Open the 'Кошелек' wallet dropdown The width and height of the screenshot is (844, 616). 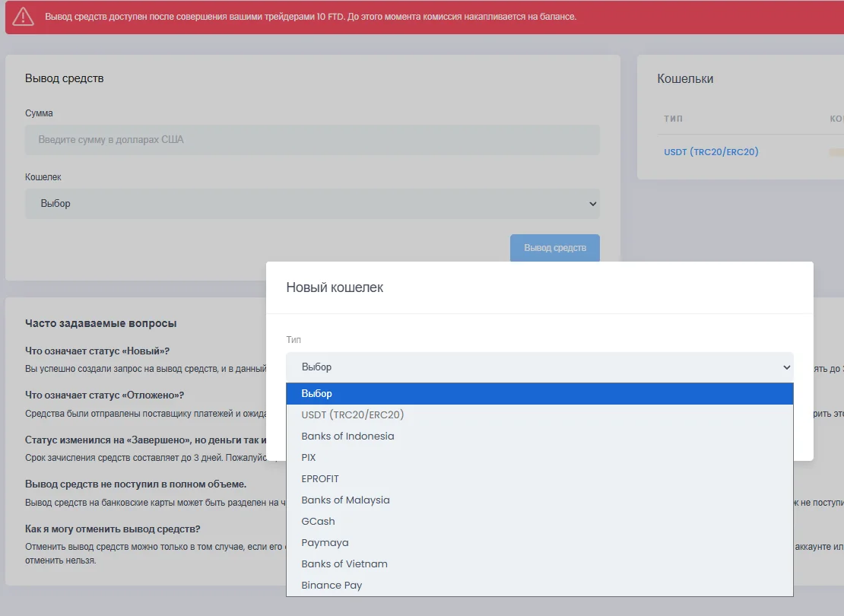tap(313, 204)
